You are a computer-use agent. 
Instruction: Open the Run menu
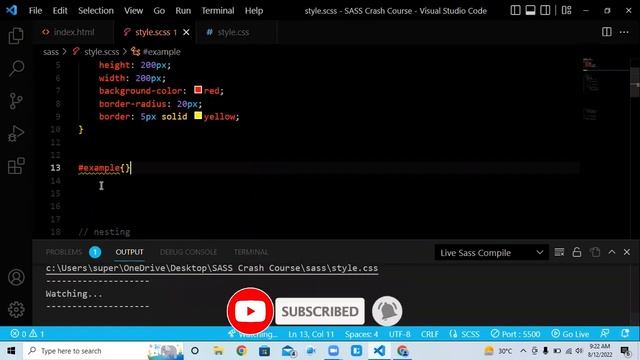coord(183,11)
